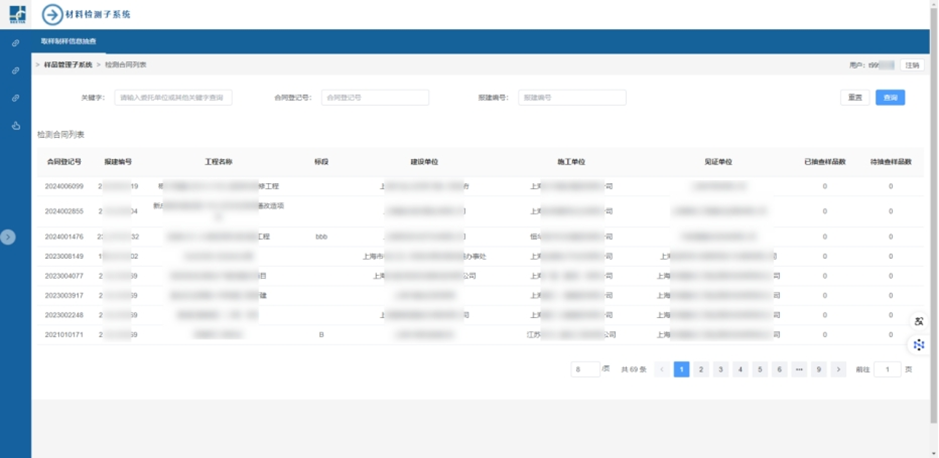Click the 关键字 keyword input field
The height and width of the screenshot is (458, 939).
173,98
